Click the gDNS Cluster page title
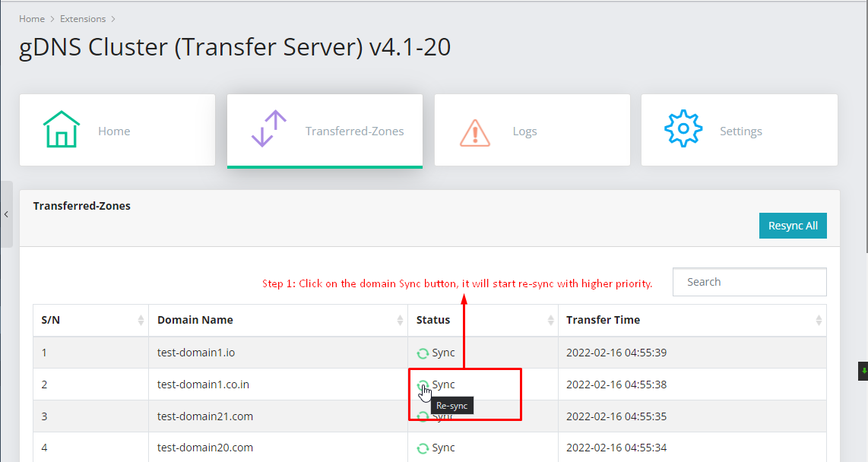The image size is (868, 462). (235, 47)
